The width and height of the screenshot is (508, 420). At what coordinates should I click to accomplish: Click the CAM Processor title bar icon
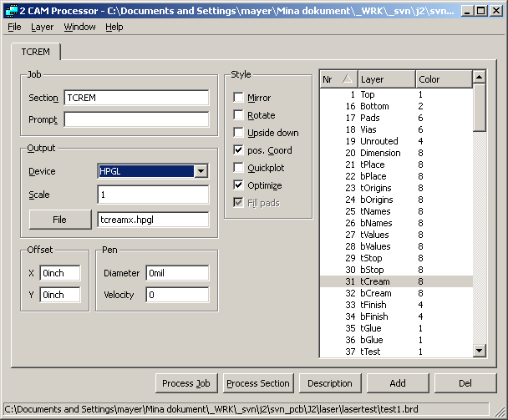click(x=12, y=11)
